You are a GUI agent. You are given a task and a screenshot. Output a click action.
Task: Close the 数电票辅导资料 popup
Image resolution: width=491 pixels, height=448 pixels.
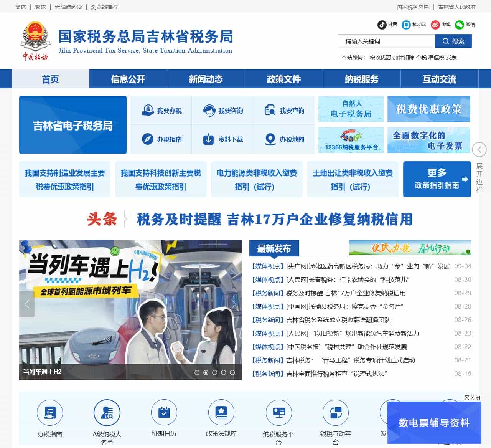[x=473, y=398]
